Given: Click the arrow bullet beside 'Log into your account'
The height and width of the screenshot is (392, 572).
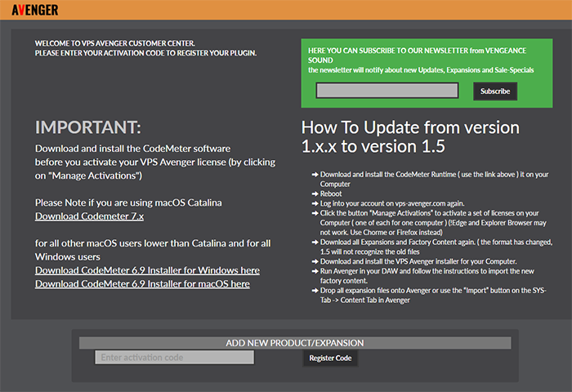Looking at the screenshot, I should coord(315,203).
